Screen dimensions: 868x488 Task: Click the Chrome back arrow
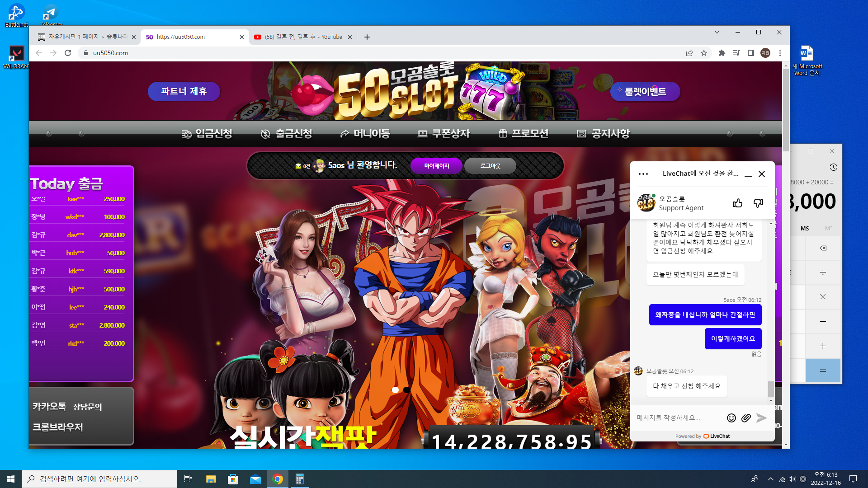click(39, 53)
